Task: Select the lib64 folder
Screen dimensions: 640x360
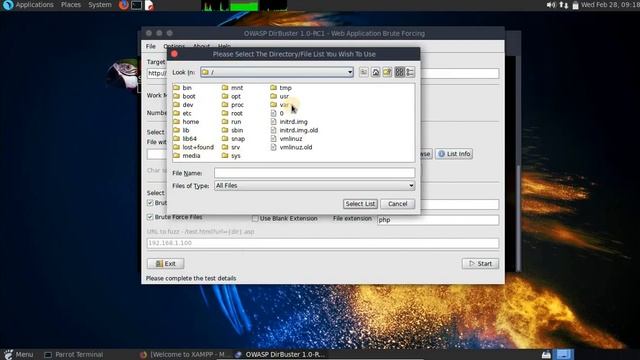Action: pyautogui.click(x=185, y=139)
